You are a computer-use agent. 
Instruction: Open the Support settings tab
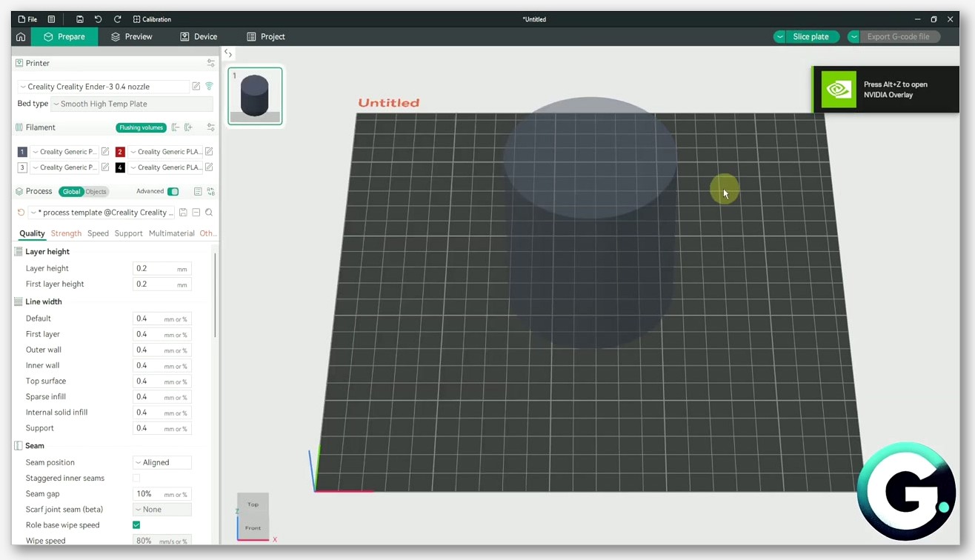pyautogui.click(x=128, y=233)
